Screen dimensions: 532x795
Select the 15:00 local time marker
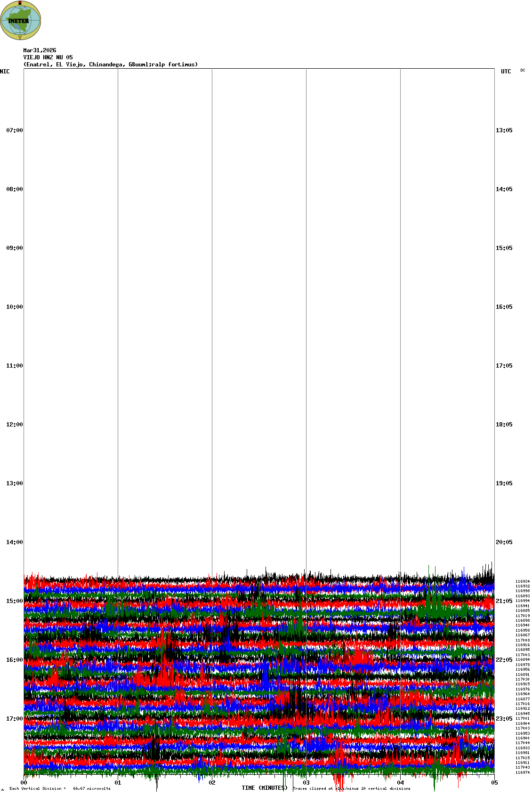(x=14, y=601)
